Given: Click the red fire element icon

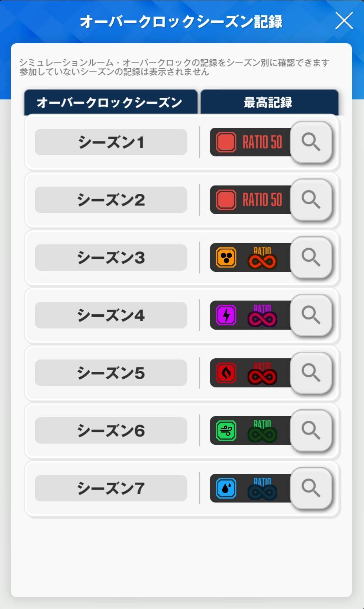Looking at the screenshot, I should point(226,372).
